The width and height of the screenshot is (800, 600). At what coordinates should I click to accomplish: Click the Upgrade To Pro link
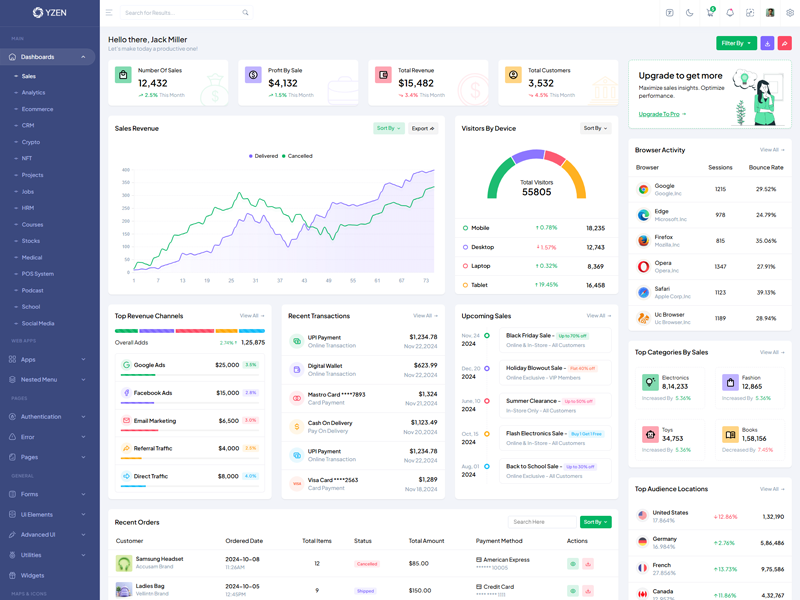661,114
